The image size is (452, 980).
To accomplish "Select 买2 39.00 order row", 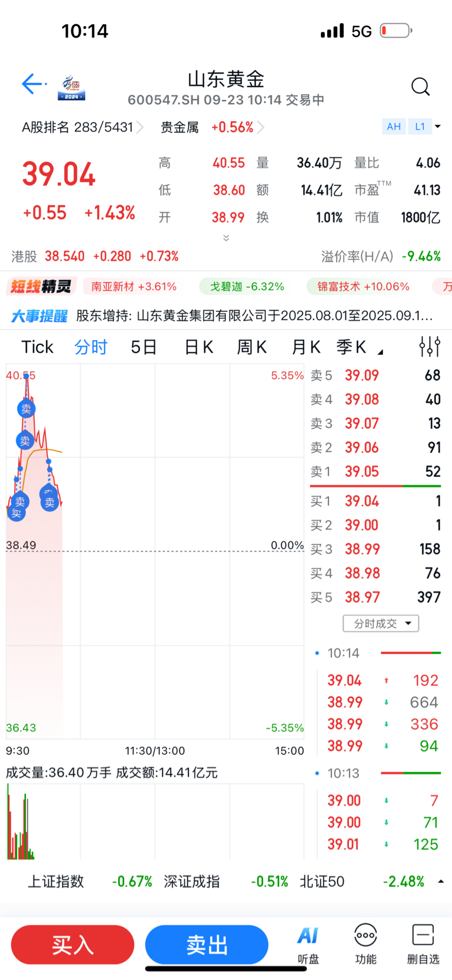I will pyautogui.click(x=375, y=526).
